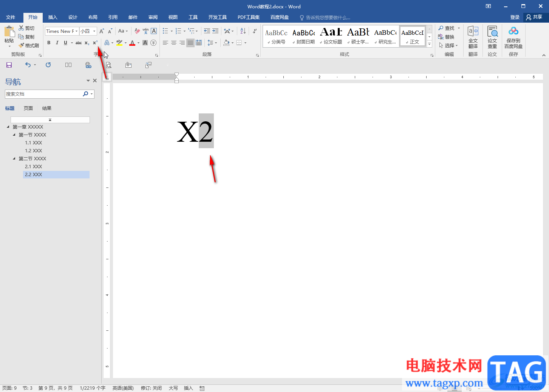Open the Paper Check tool
The width and height of the screenshot is (549, 392).
pyautogui.click(x=492, y=37)
